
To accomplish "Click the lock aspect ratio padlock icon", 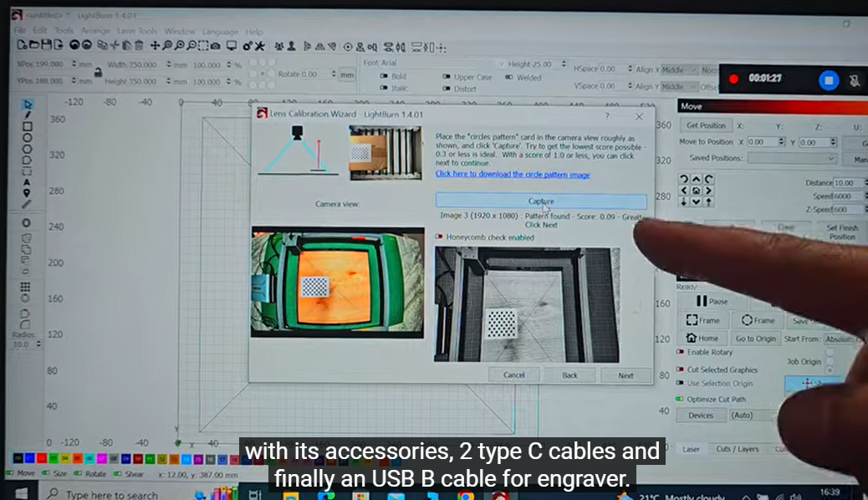I will click(99, 73).
